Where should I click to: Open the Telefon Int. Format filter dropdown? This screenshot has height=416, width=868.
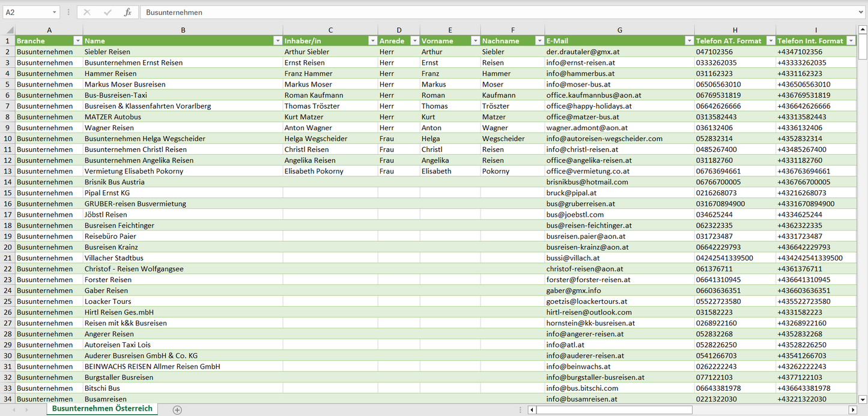tap(851, 41)
